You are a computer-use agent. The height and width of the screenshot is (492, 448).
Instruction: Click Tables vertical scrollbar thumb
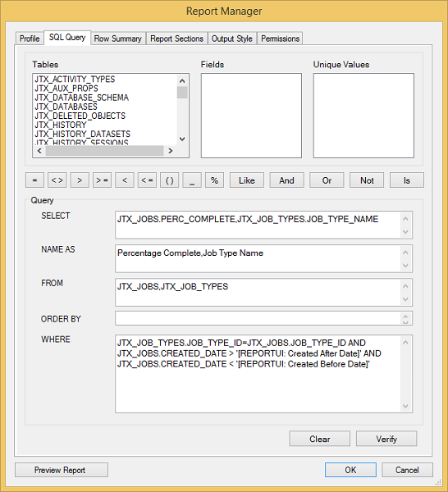tap(182, 92)
